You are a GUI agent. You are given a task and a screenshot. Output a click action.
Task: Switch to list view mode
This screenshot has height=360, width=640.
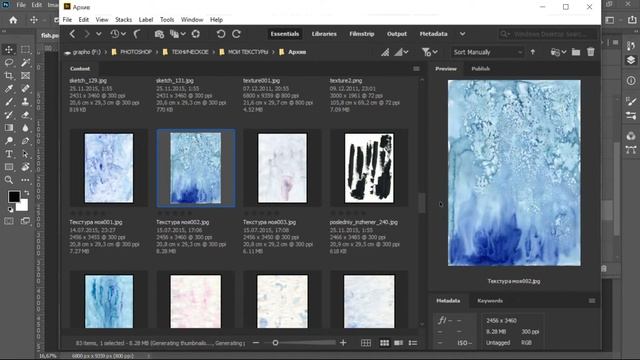413,343
